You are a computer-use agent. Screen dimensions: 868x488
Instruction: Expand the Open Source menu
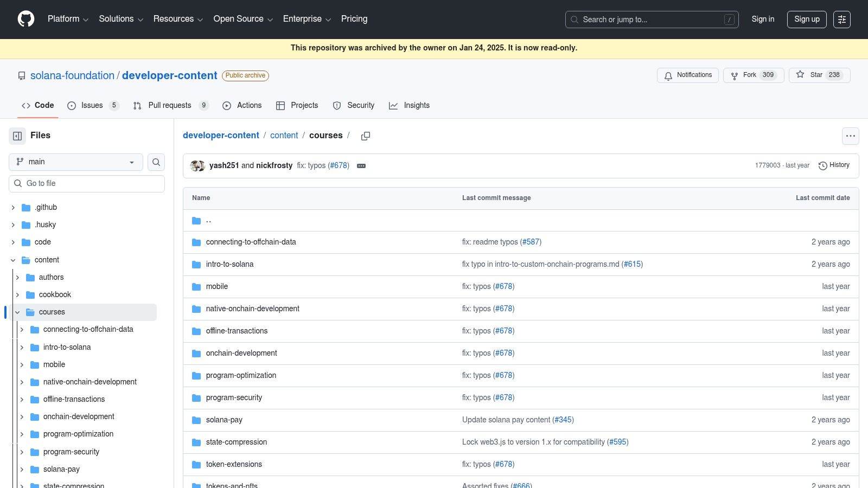[243, 19]
